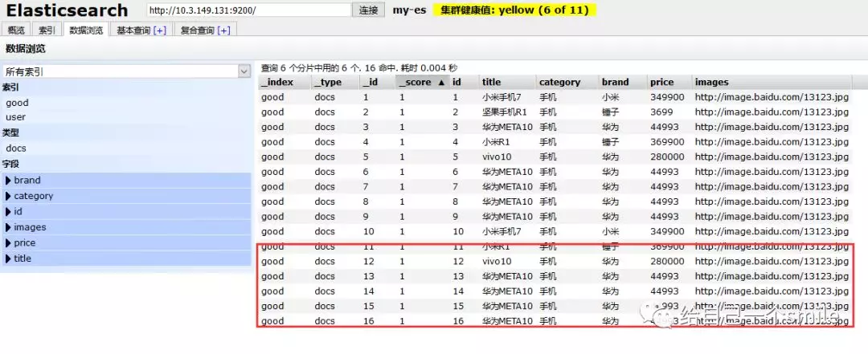868x354 pixels.
Task: Open the 概览 tab
Action: tap(16, 31)
